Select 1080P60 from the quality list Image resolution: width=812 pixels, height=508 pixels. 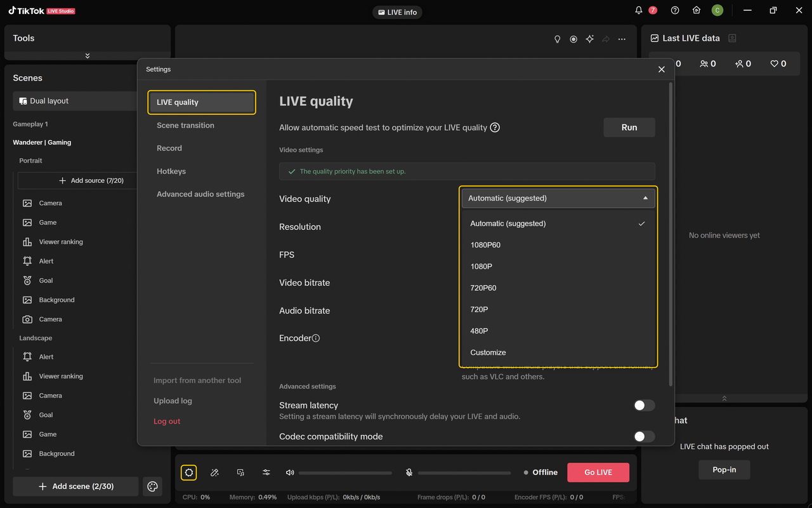[485, 245]
